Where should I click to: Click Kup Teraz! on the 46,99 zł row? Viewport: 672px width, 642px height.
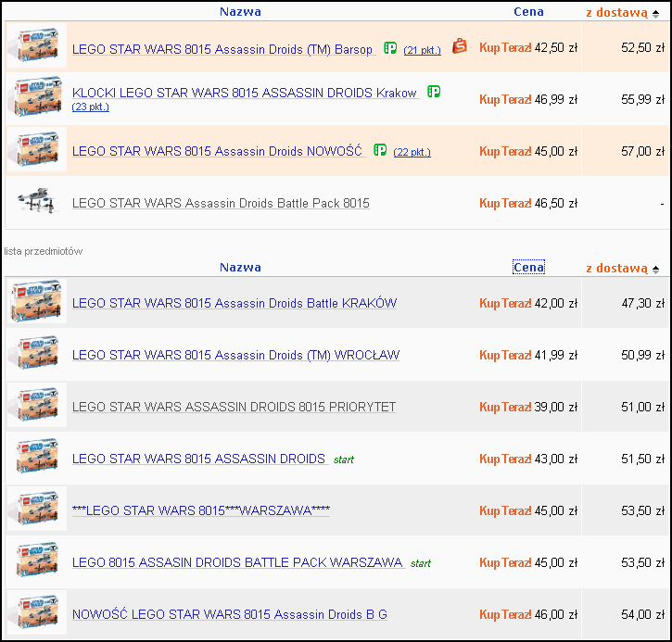tap(505, 99)
